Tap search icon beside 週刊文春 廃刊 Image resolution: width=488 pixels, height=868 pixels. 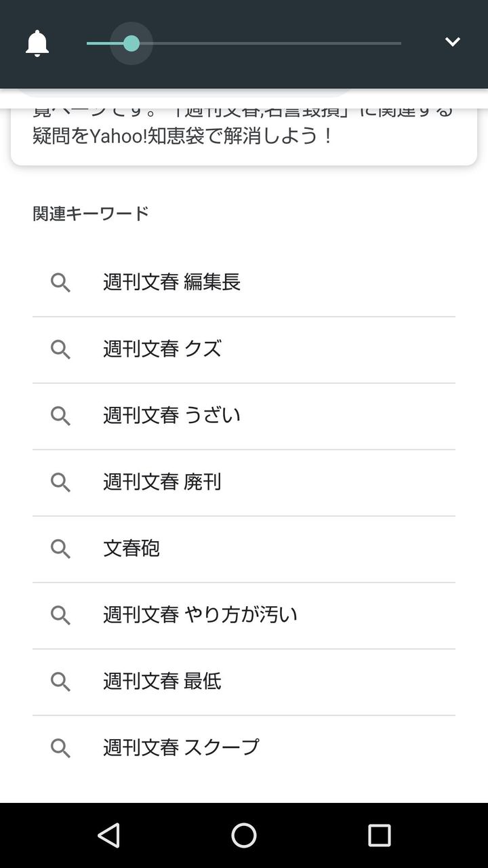click(60, 482)
